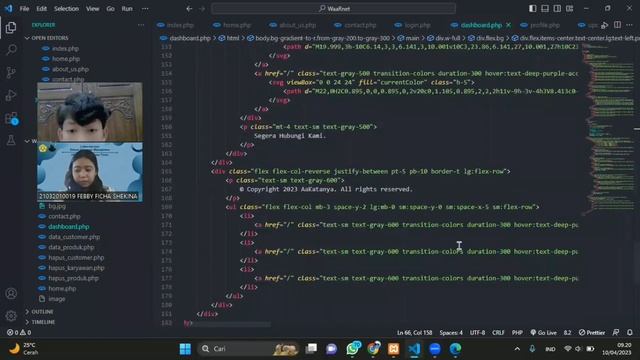This screenshot has width=640, height=360.
Task: Switch to the about_us.php editor tab
Action: (x=293, y=25)
